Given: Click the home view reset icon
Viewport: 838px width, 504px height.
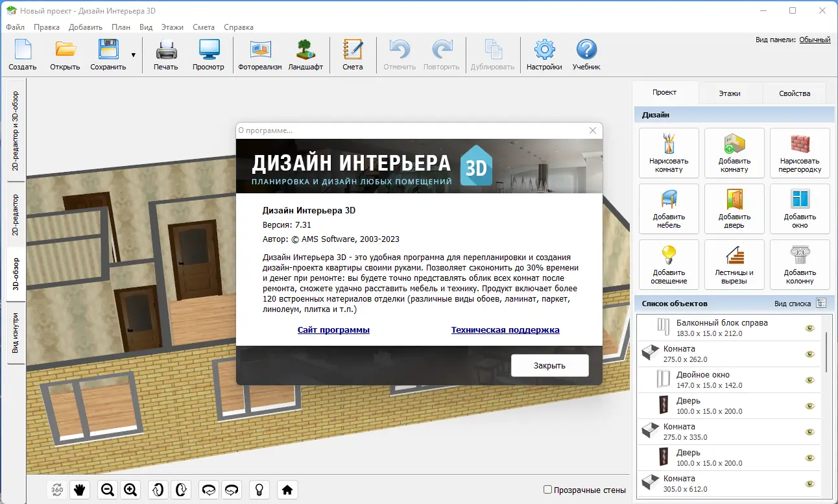Looking at the screenshot, I should pyautogui.click(x=287, y=490).
